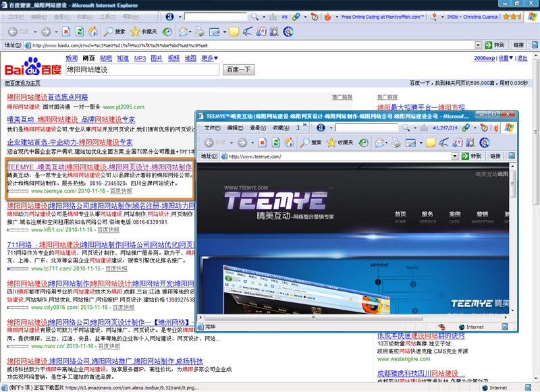Open History icon in main window toolbar
The height and width of the screenshot is (392, 540).
pos(167,32)
